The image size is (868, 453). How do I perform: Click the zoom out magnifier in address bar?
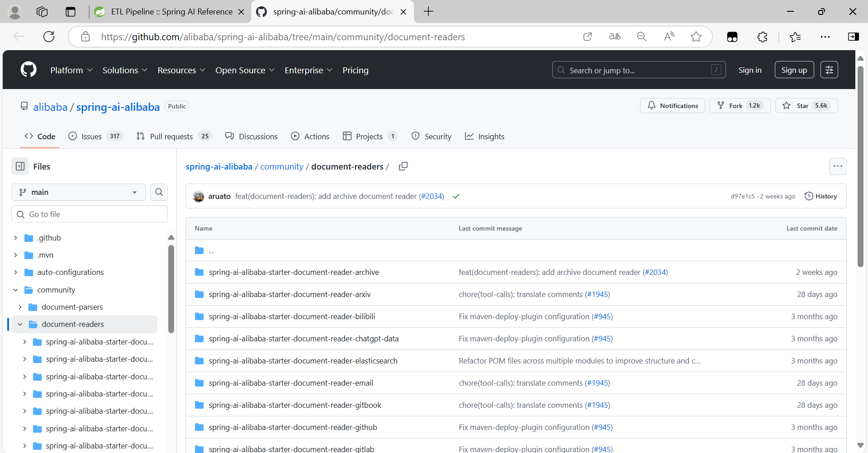click(x=642, y=37)
